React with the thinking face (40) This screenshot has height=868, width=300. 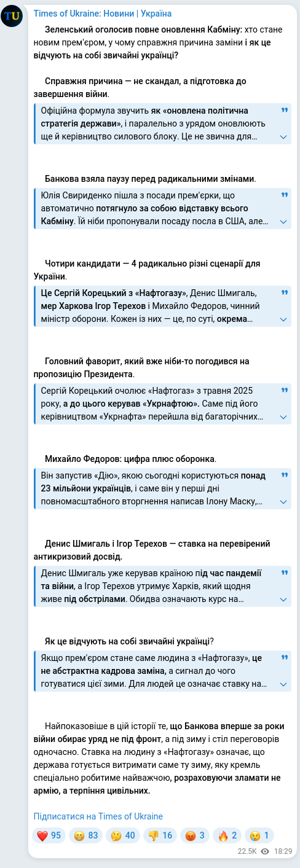(123, 835)
